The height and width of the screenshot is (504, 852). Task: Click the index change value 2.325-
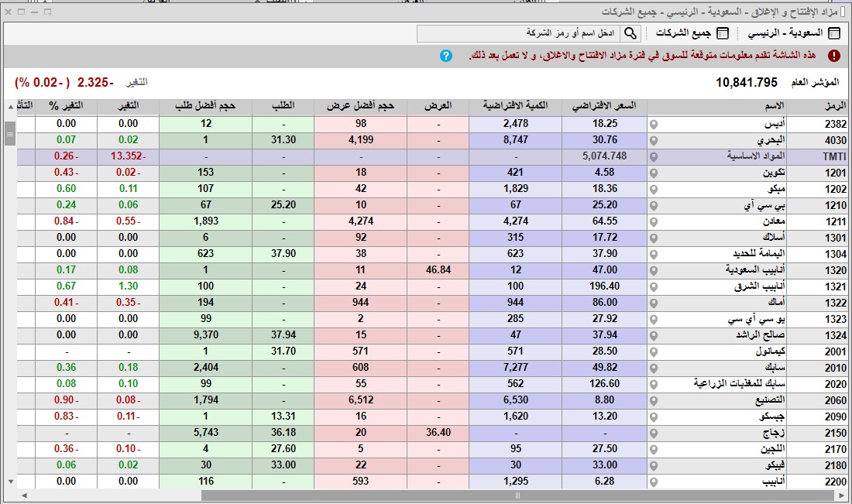[95, 83]
